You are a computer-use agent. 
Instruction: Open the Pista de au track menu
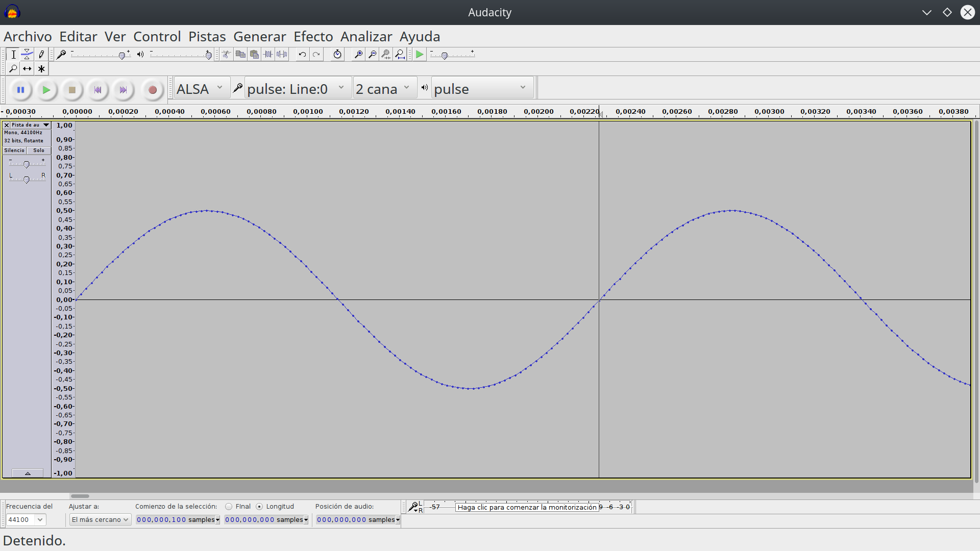30,125
